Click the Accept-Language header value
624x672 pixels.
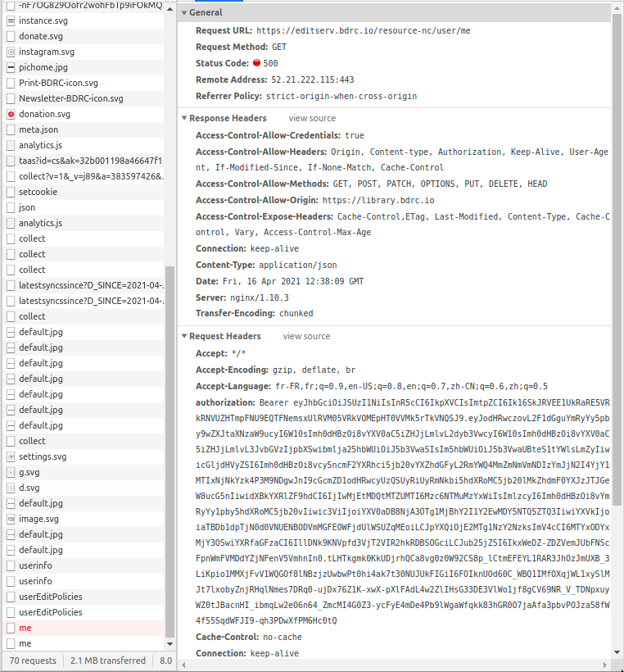point(411,386)
